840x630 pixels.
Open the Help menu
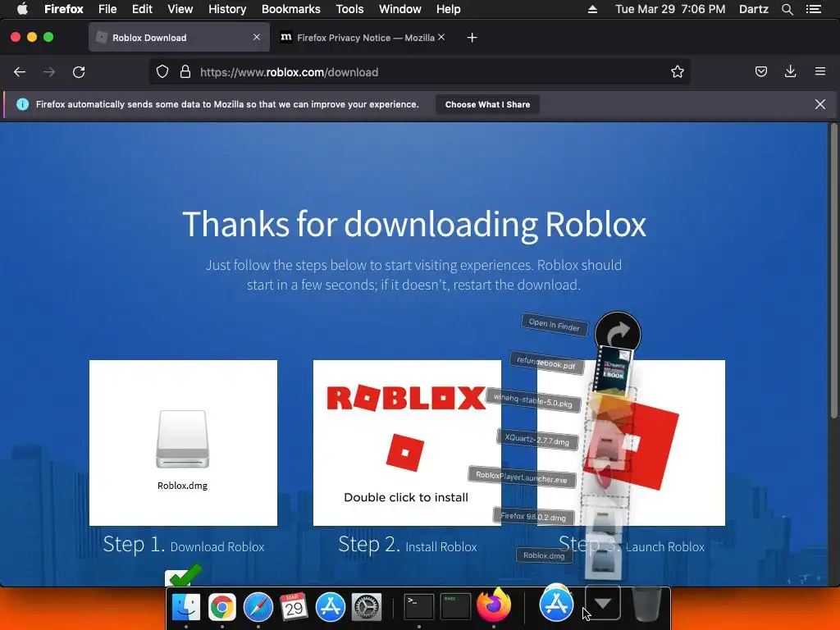pyautogui.click(x=449, y=9)
